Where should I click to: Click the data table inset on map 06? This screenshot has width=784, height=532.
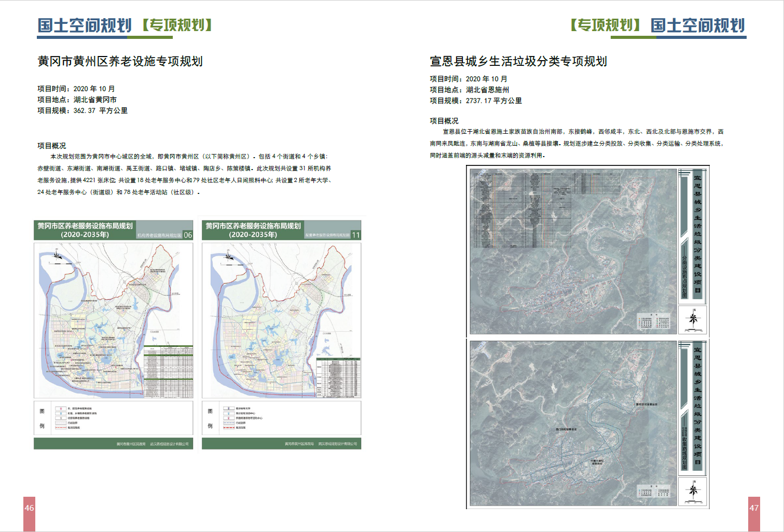pyautogui.click(x=168, y=372)
